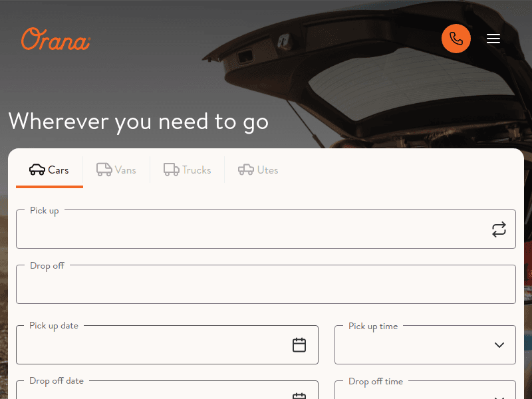Choose the Utes tab label
532x399 pixels.
[x=267, y=170]
